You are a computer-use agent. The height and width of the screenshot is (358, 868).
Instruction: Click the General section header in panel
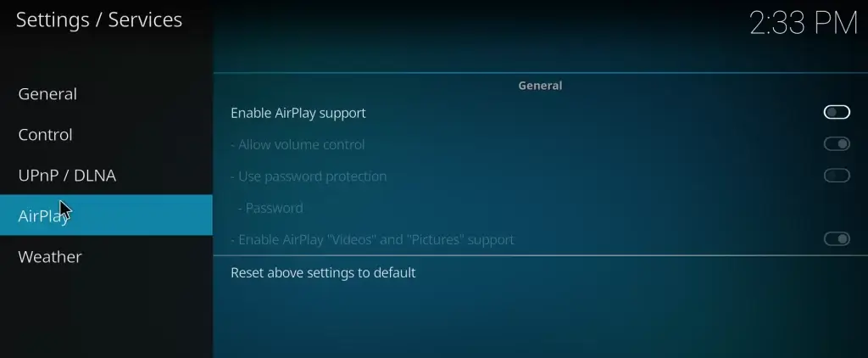540,86
